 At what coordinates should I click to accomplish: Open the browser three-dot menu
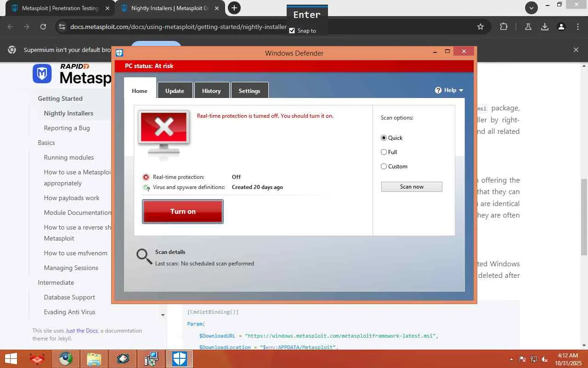[578, 27]
